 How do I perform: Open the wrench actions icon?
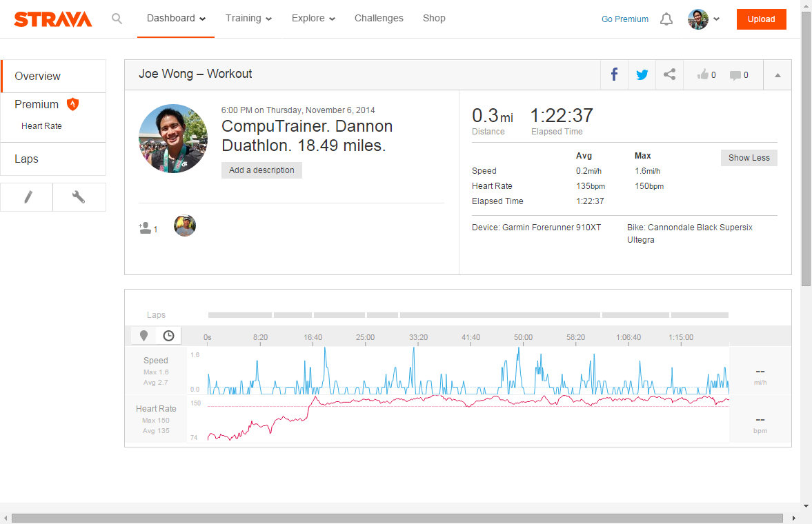coord(79,197)
